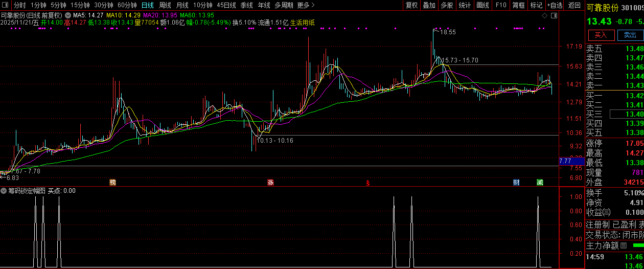Click the 生活用纸 sector link
Viewport: 644px width, 269px height.
tap(304, 23)
